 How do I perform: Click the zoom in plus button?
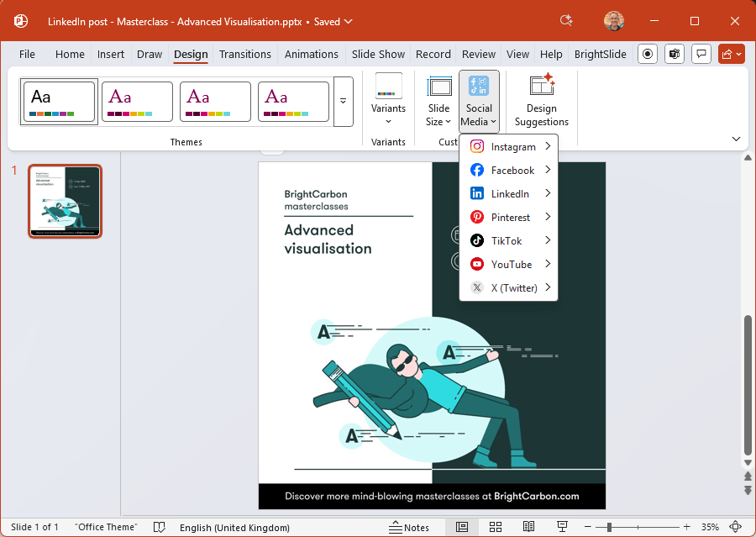pos(687,527)
